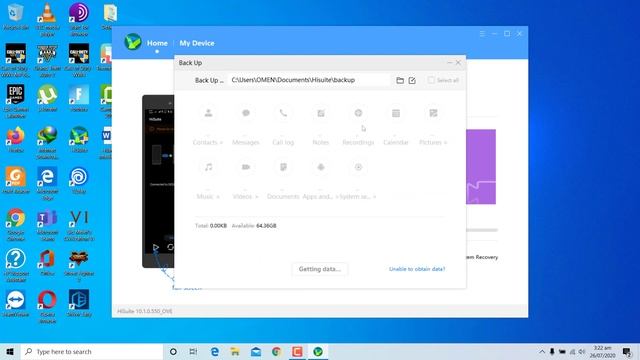Image resolution: width=640 pixels, height=360 pixels.
Task: Open the Office desktop shortcut
Action: (47, 262)
